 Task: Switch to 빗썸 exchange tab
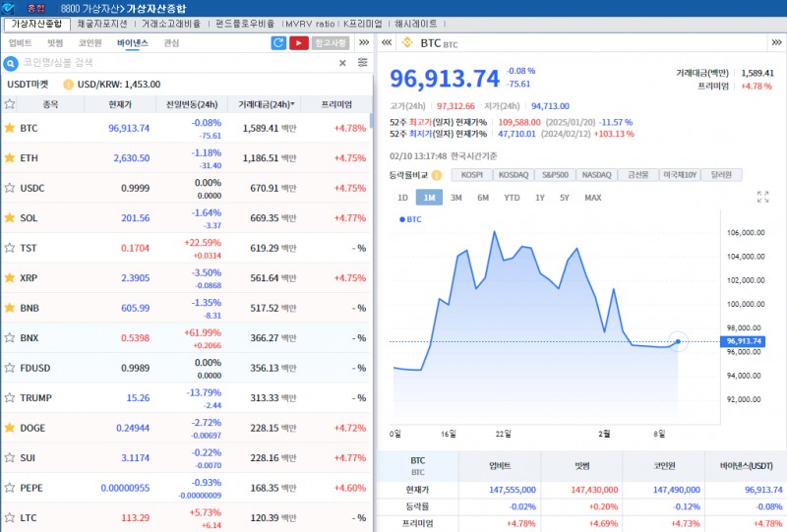(x=55, y=43)
